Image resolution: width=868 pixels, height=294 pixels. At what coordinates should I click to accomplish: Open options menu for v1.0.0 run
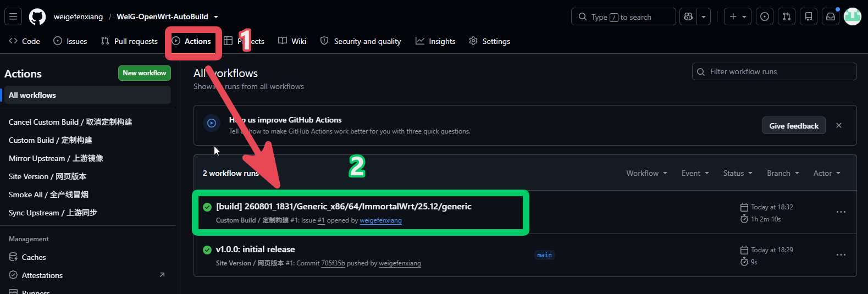pyautogui.click(x=841, y=255)
